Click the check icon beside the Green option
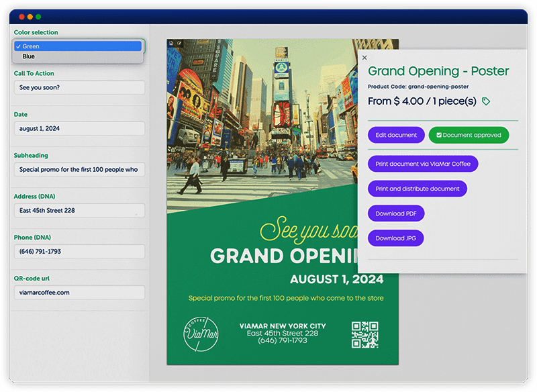Viewport: 537px width, 392px height. [18, 46]
